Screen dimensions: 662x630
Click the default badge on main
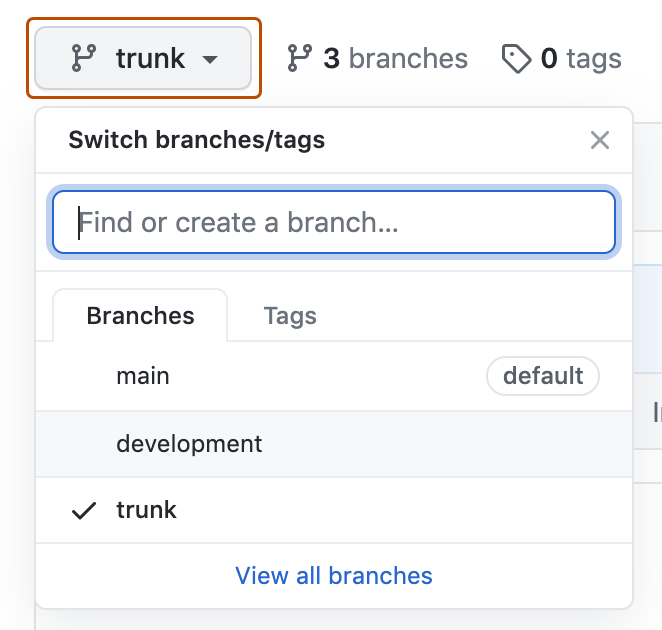pos(543,377)
